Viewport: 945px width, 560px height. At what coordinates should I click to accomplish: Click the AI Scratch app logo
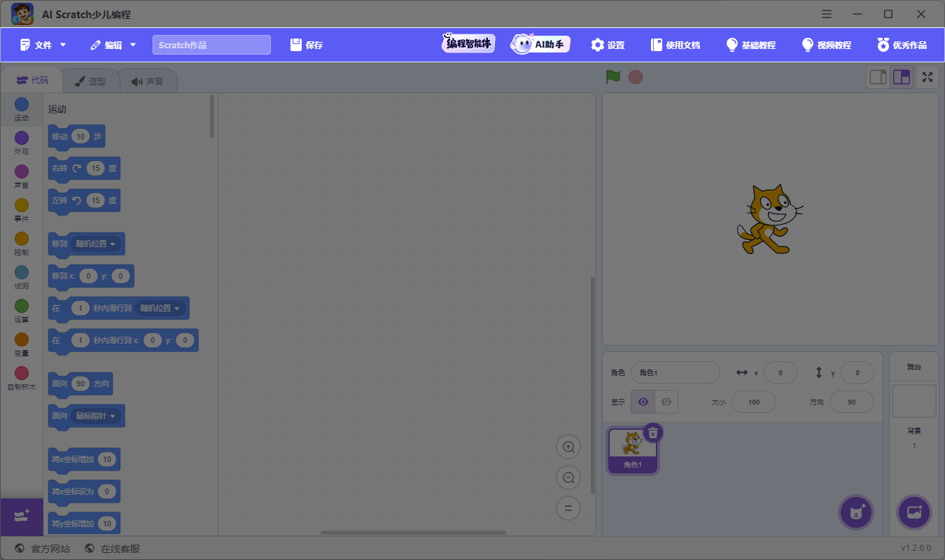coord(22,14)
